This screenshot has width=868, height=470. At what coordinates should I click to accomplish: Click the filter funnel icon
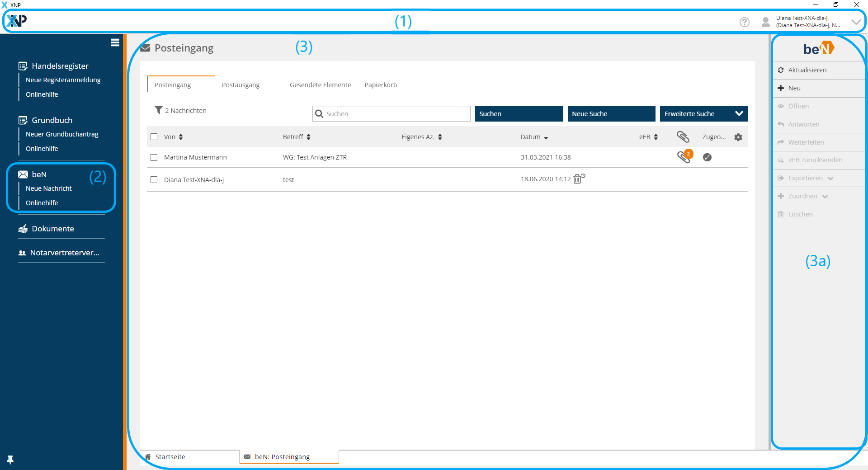[159, 110]
